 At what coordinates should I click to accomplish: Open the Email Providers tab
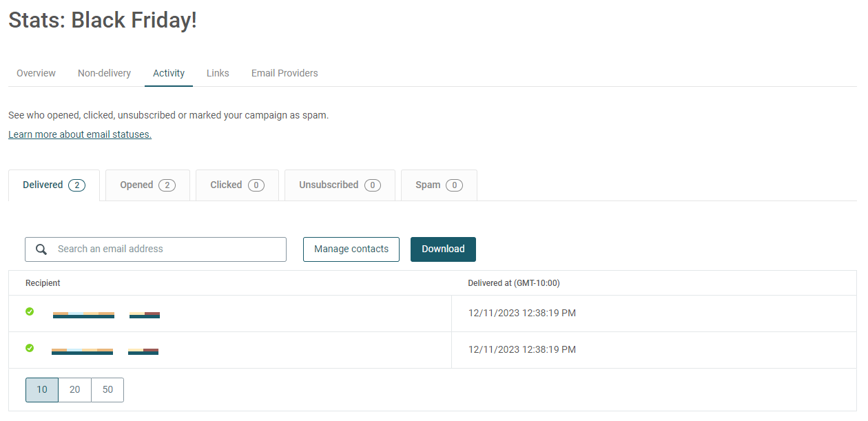coord(285,73)
